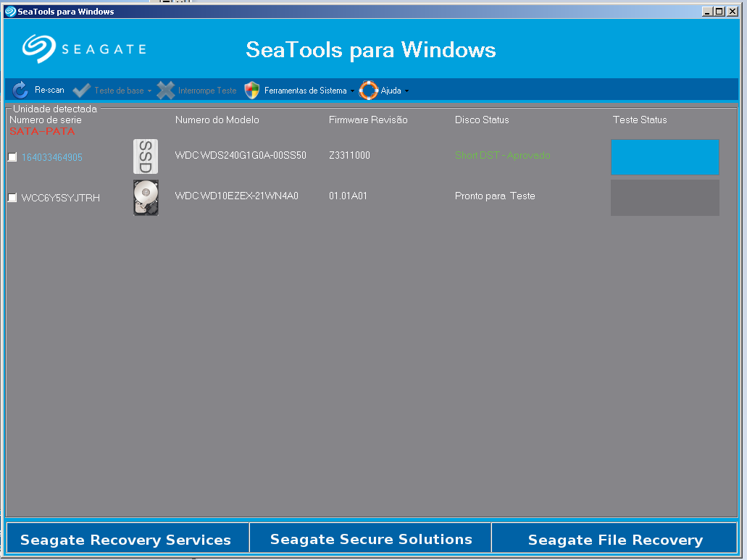Viewport: 747px width, 560px height.
Task: Open the Teste de base menu
Action: click(112, 90)
